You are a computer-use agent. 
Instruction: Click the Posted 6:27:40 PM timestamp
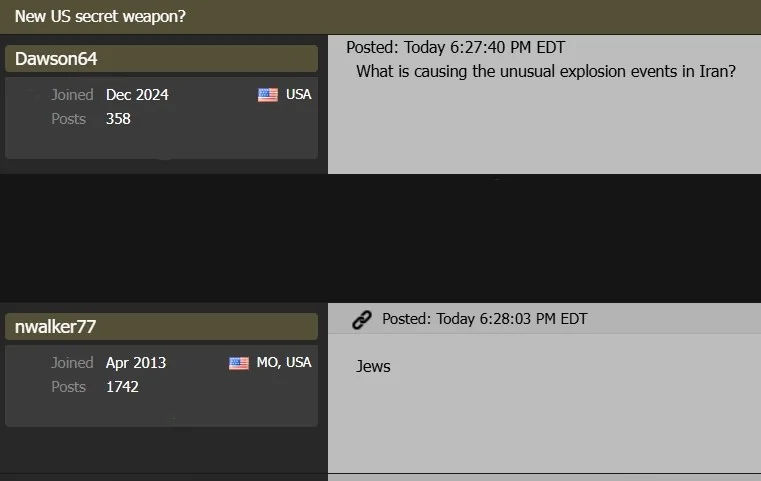point(455,48)
